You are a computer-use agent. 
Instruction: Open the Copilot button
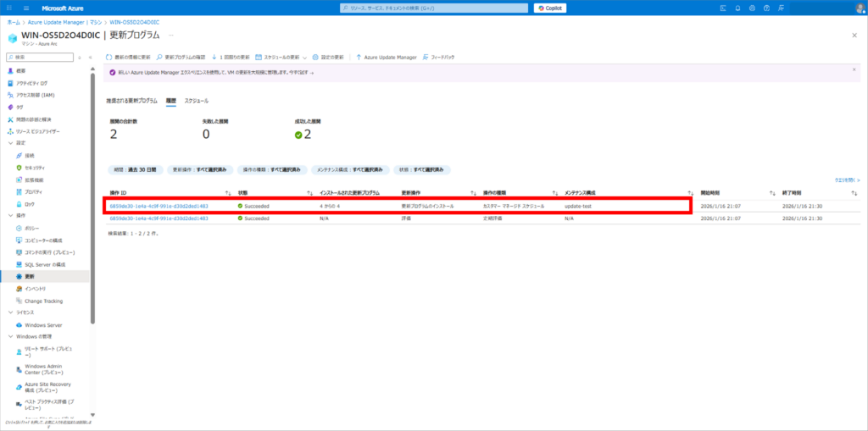550,8
